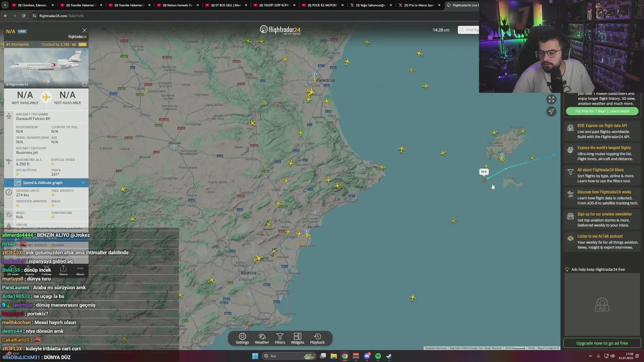The height and width of the screenshot is (362, 644).
Task: Switch to EY BOS GELL browser tab
Action: click(225, 5)
